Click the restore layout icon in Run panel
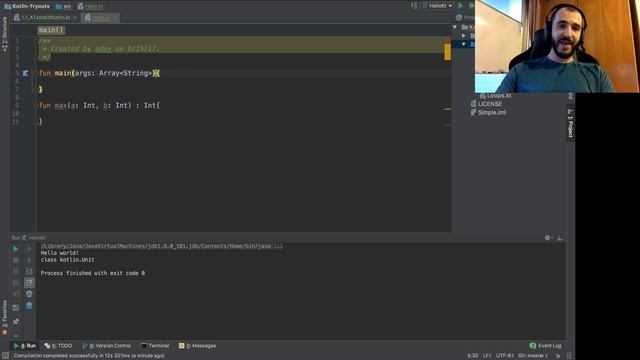 (16, 307)
